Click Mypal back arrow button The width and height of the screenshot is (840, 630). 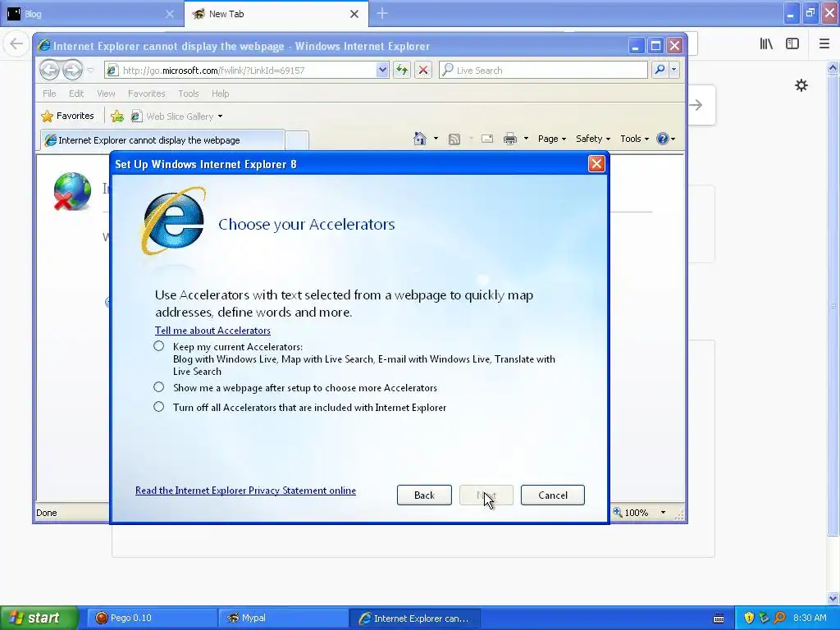(16, 44)
